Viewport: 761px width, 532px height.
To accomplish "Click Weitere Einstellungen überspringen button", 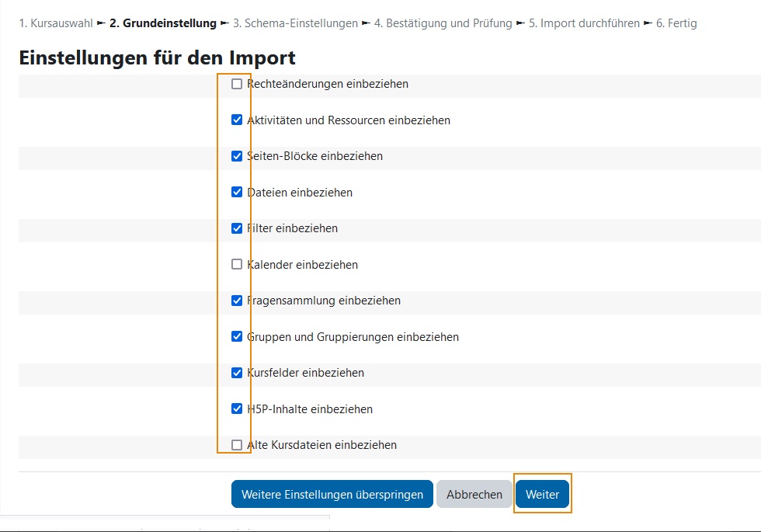I will coord(332,494).
